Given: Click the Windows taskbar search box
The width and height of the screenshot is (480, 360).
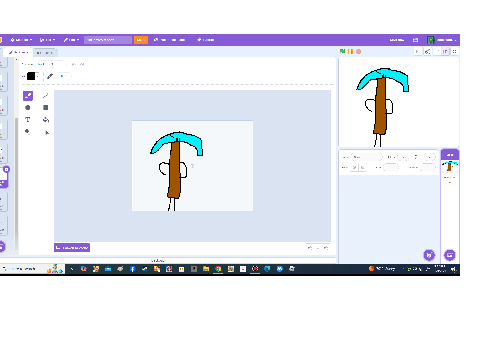Looking at the screenshot, I should click(x=32, y=269).
